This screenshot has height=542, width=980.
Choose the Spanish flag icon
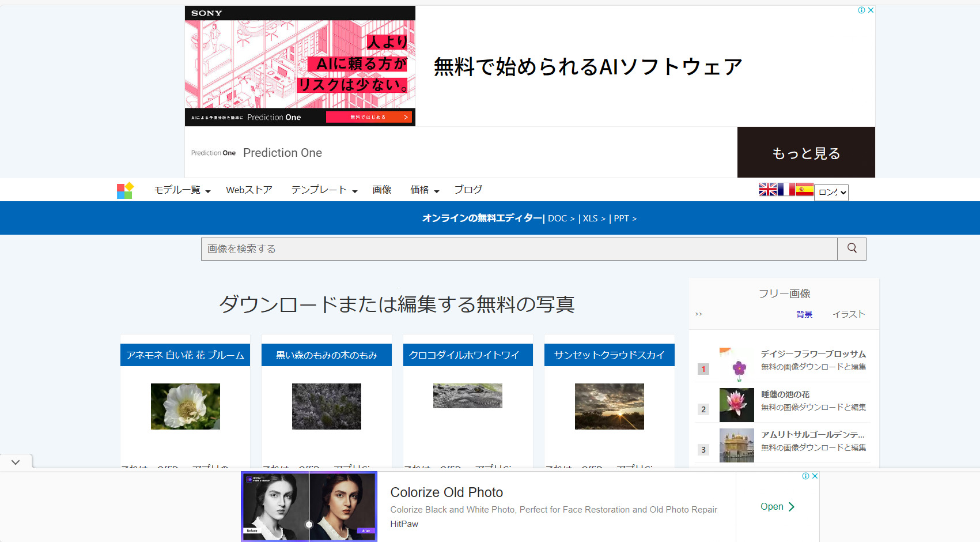point(804,189)
